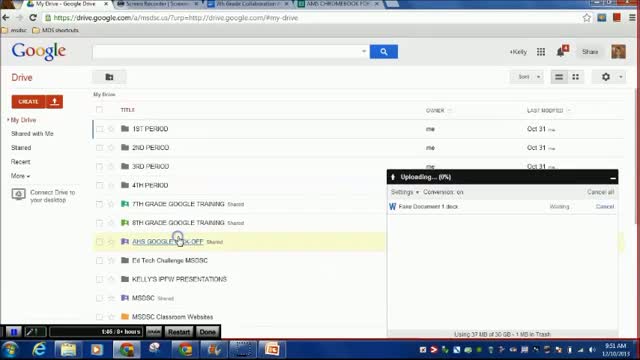Click the recorder Done button
The image size is (640, 360).
(x=207, y=332)
